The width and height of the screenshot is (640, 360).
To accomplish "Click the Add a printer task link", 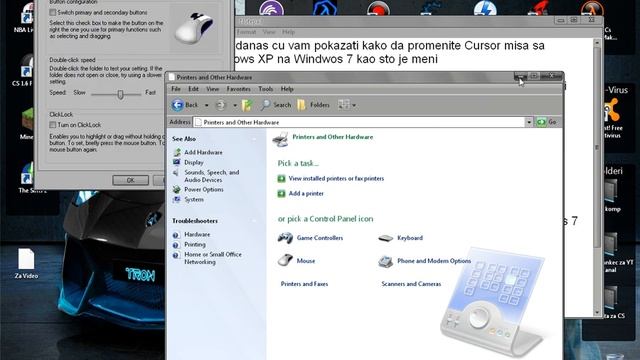I will click(306, 193).
